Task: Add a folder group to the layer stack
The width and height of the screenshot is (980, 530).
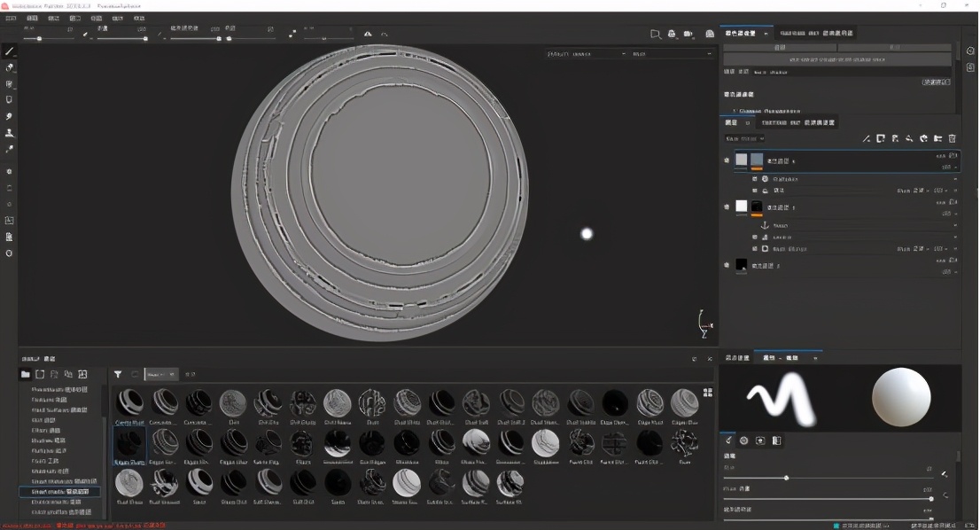Action: click(x=937, y=139)
